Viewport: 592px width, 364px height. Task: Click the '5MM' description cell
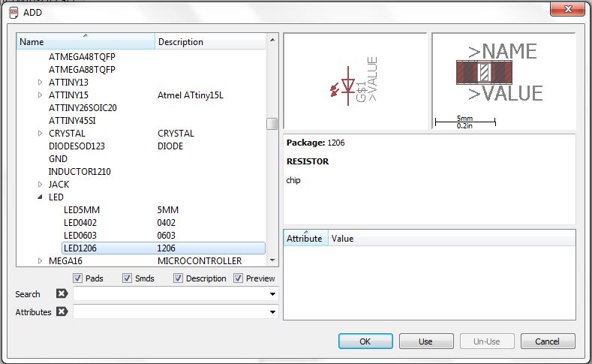pyautogui.click(x=168, y=209)
